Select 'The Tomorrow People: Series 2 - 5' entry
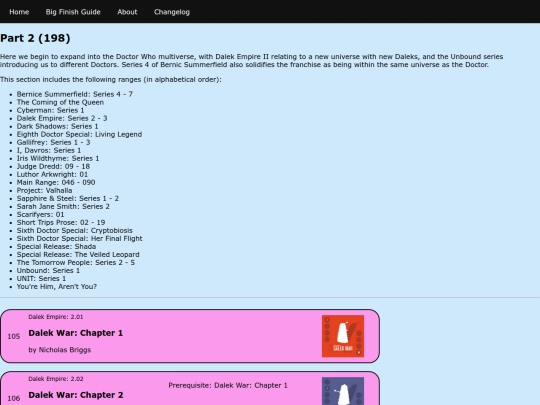Viewport: 540px width, 405px height. pyautogui.click(x=76, y=263)
